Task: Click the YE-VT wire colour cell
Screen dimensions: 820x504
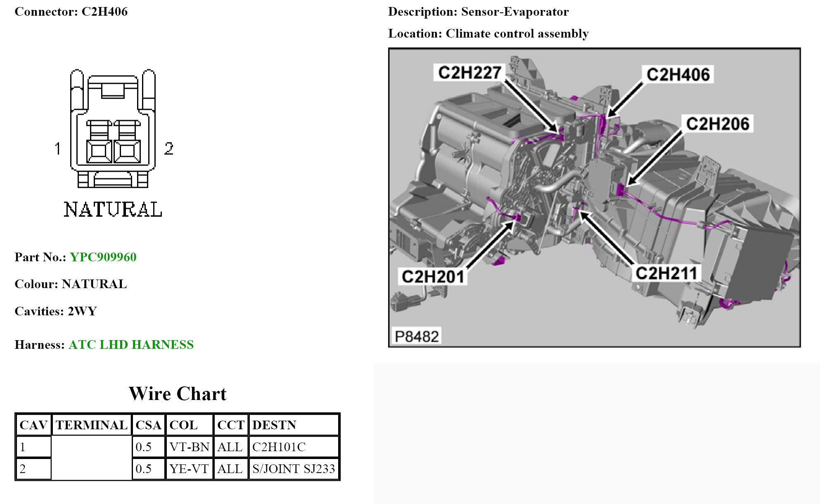Action: 189,469
